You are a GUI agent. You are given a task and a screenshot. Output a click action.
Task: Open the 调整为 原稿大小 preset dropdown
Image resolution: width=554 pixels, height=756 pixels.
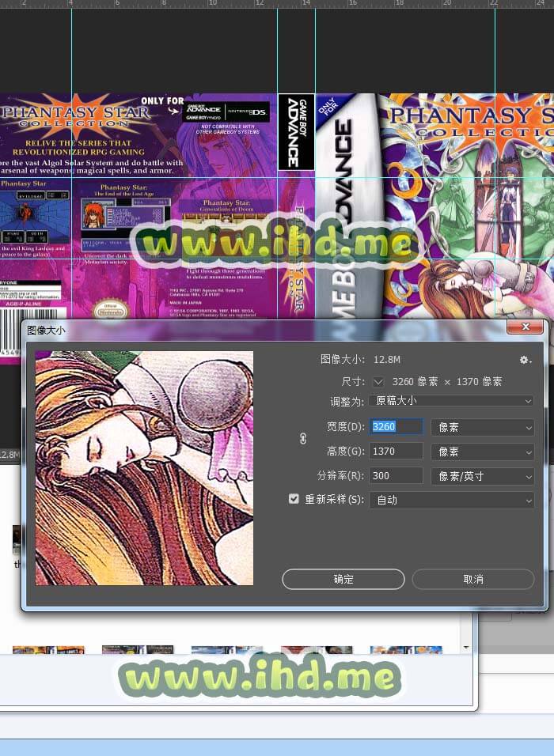coord(452,401)
